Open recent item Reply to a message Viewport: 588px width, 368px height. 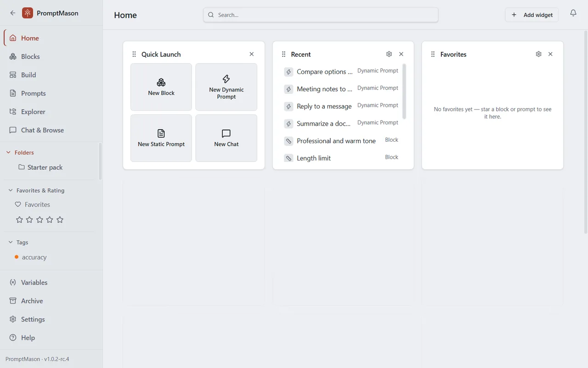341,106
